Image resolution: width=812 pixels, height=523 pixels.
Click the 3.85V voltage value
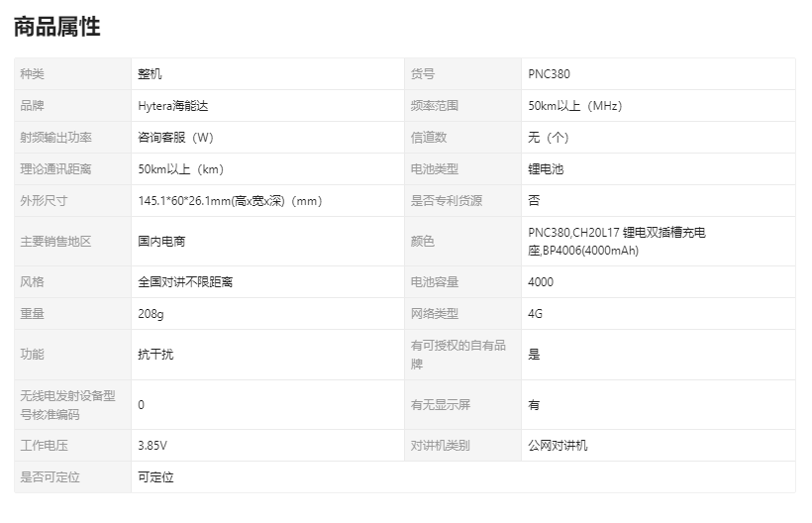point(152,446)
